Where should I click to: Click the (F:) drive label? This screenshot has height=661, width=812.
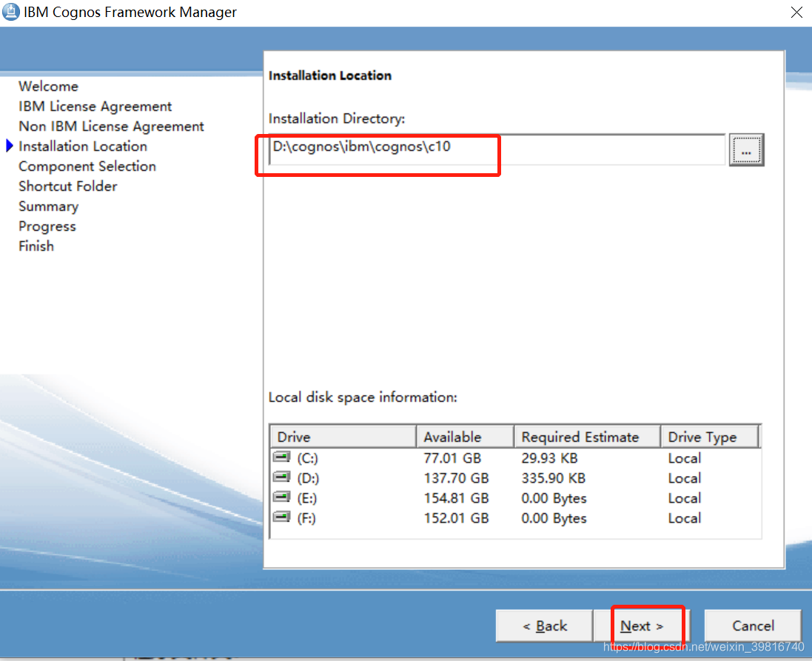pos(306,518)
